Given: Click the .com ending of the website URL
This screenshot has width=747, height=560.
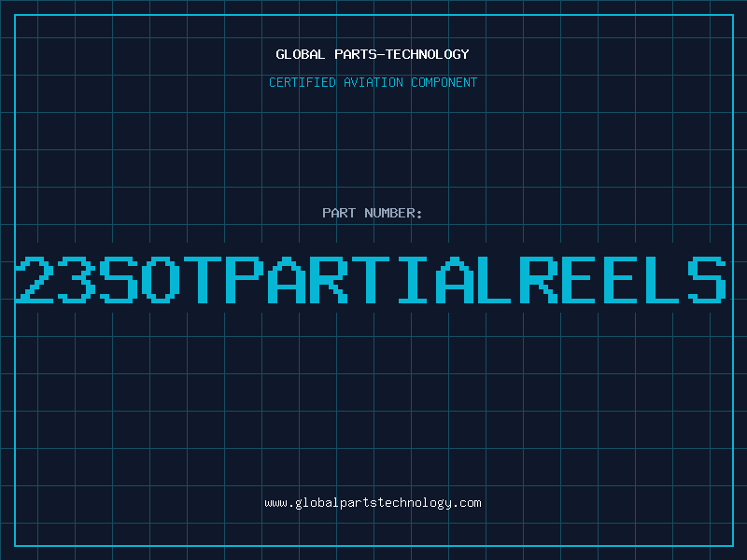Looking at the screenshot, I should (x=467, y=503).
